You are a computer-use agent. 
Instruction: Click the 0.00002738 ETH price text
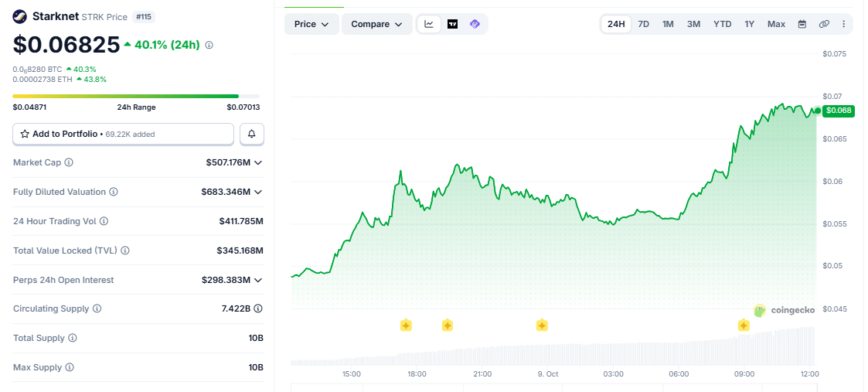pyautogui.click(x=43, y=79)
